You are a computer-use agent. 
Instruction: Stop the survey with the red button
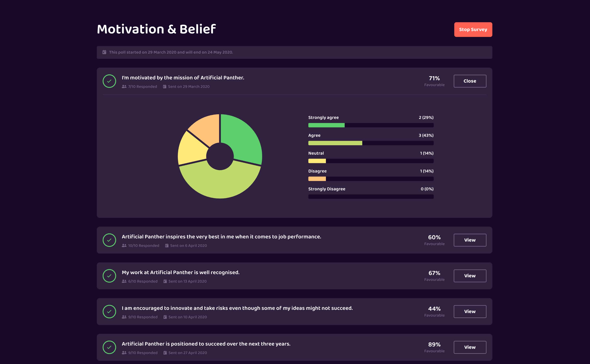pyautogui.click(x=473, y=29)
